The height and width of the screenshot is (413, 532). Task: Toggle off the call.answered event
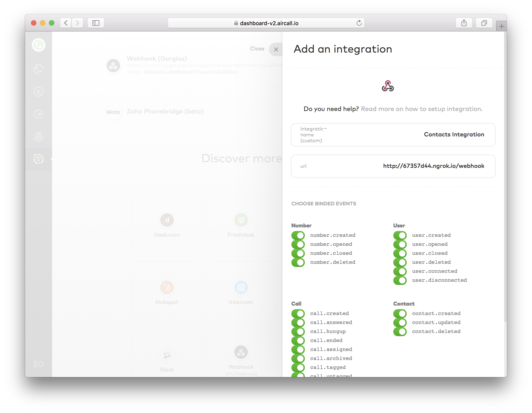[x=298, y=322]
